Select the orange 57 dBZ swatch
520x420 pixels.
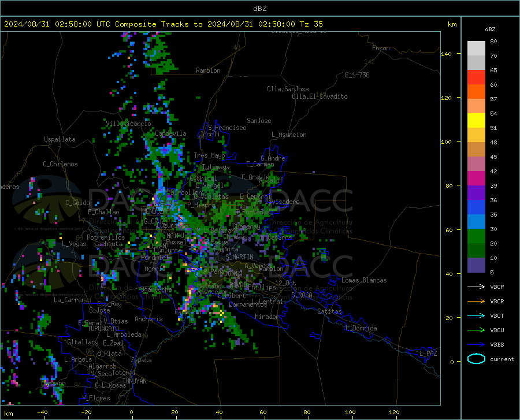coord(476,92)
